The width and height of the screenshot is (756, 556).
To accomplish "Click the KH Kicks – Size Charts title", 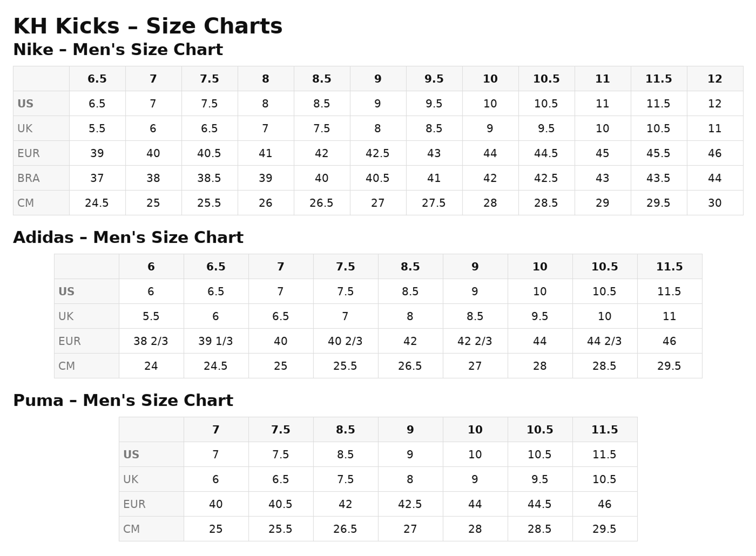I will (x=148, y=26).
